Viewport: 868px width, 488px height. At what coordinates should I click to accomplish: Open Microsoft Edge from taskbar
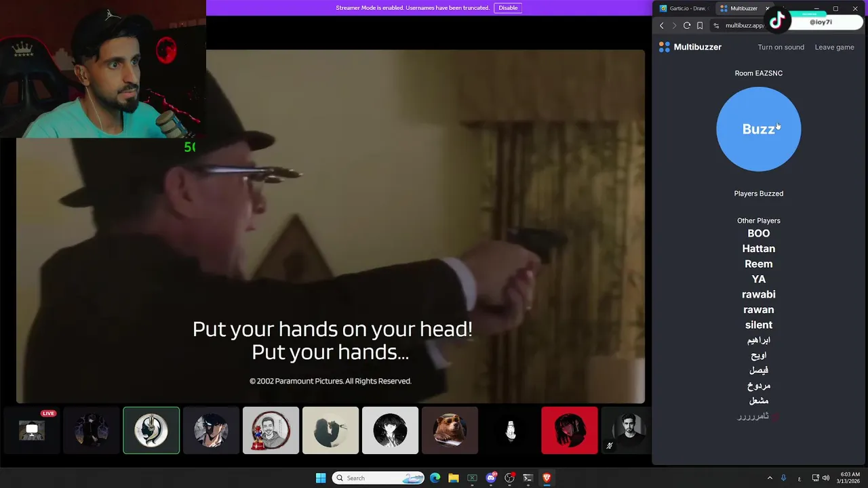[435, 478]
